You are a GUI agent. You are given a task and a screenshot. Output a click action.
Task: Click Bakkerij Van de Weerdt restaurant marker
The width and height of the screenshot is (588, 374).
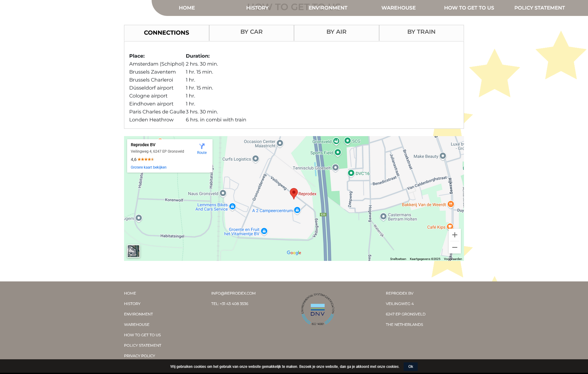(451, 204)
